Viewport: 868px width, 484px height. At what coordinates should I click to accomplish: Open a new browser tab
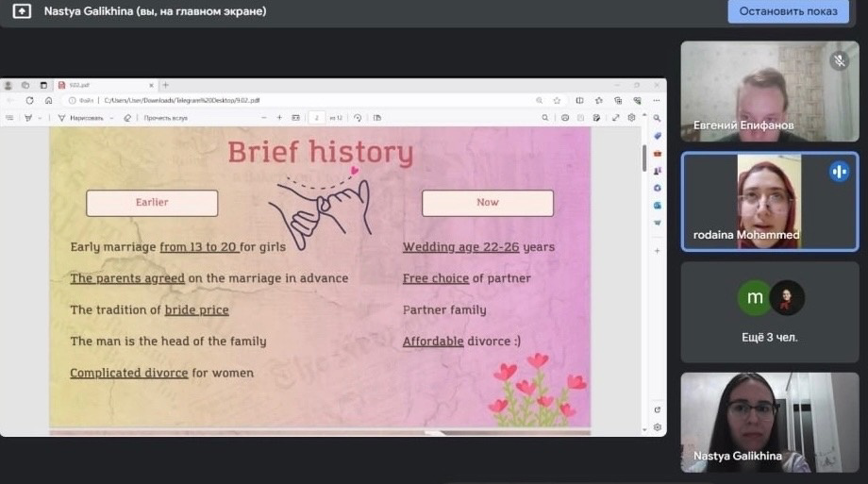(x=166, y=85)
